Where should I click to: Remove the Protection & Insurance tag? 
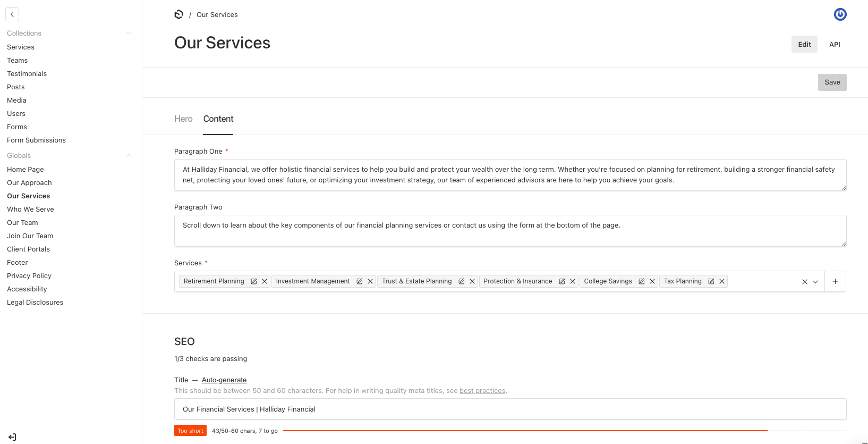tap(573, 281)
